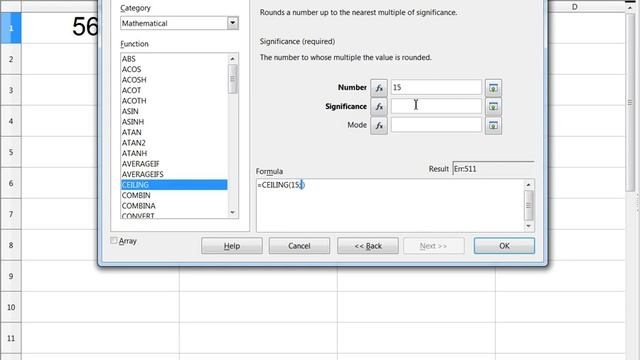The width and height of the screenshot is (640, 360).
Task: Click function list scroll down arrow
Action: (233, 212)
